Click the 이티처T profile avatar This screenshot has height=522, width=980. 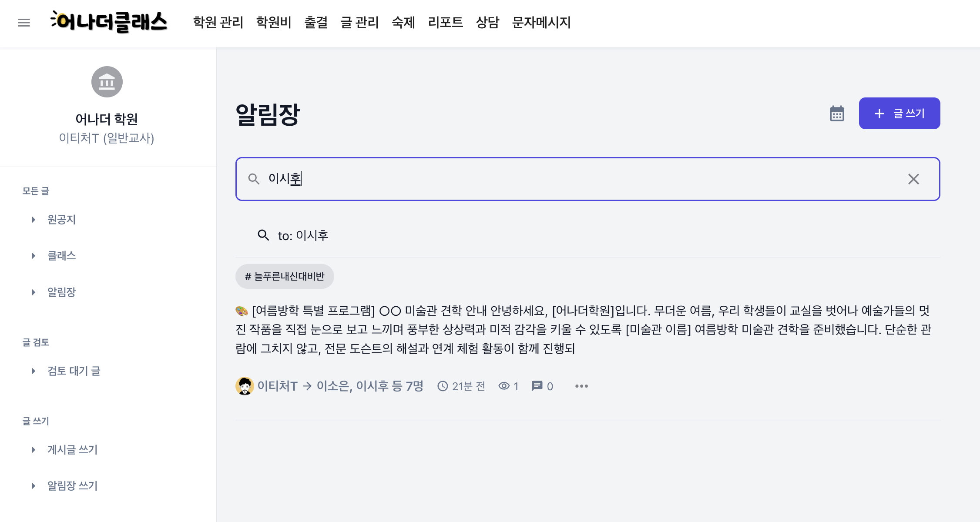[x=245, y=386]
